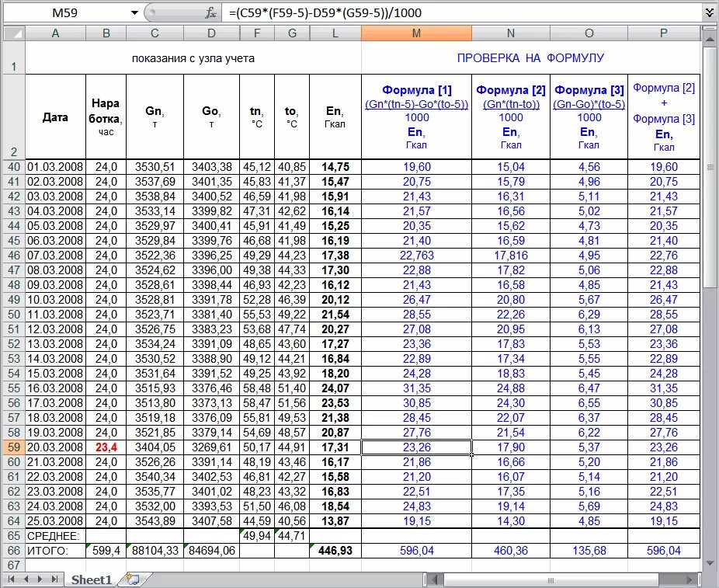Go to last sheet navigation arrow
The height and width of the screenshot is (588, 719).
coord(54,579)
